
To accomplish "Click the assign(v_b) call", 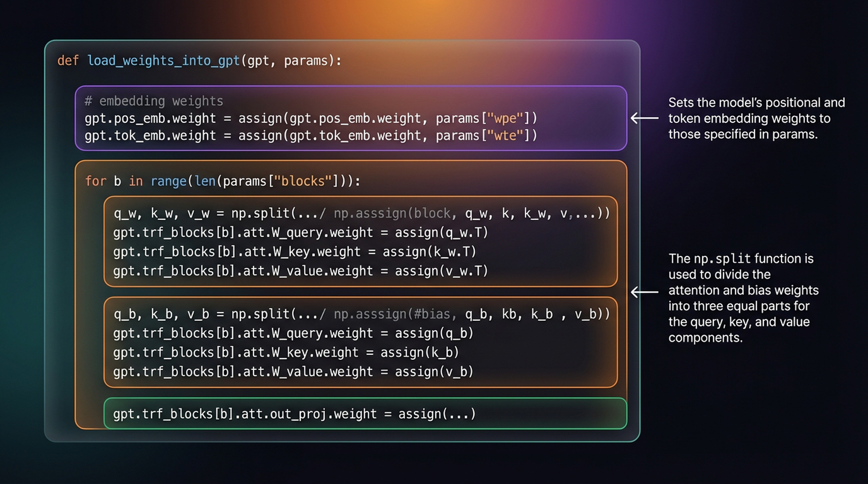I will [x=434, y=372].
